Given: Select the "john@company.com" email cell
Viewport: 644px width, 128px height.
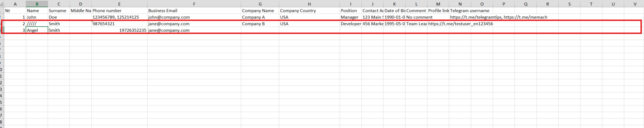Looking at the screenshot, I should tap(194, 17).
